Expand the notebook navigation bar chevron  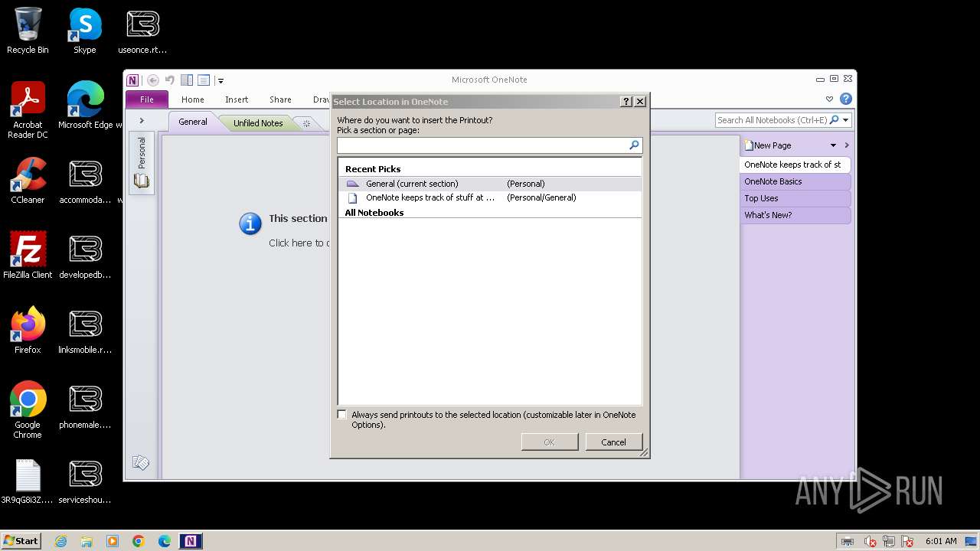click(x=142, y=121)
